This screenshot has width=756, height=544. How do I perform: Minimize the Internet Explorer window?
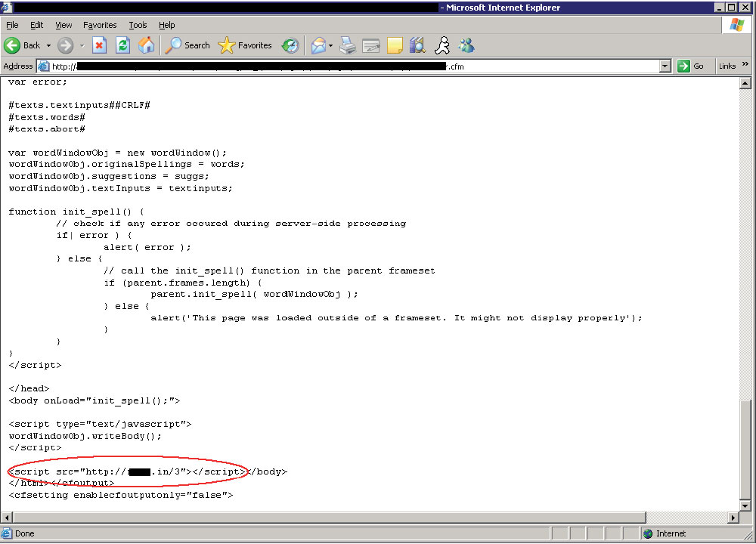720,8
